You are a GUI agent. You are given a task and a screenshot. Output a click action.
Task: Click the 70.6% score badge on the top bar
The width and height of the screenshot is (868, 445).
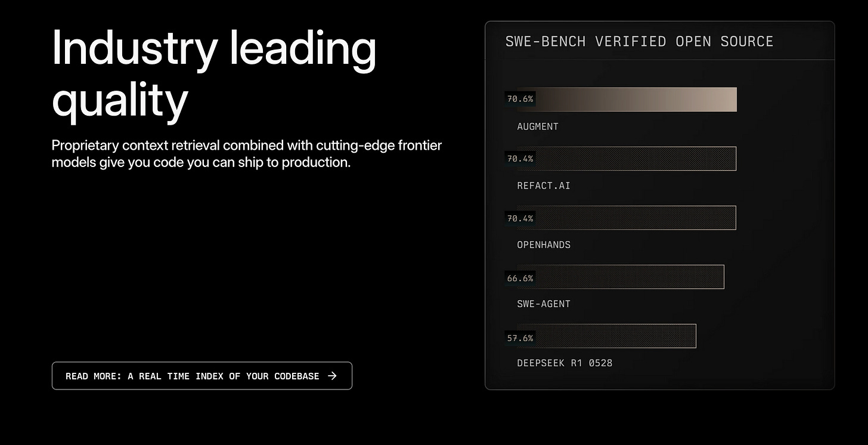(520, 99)
